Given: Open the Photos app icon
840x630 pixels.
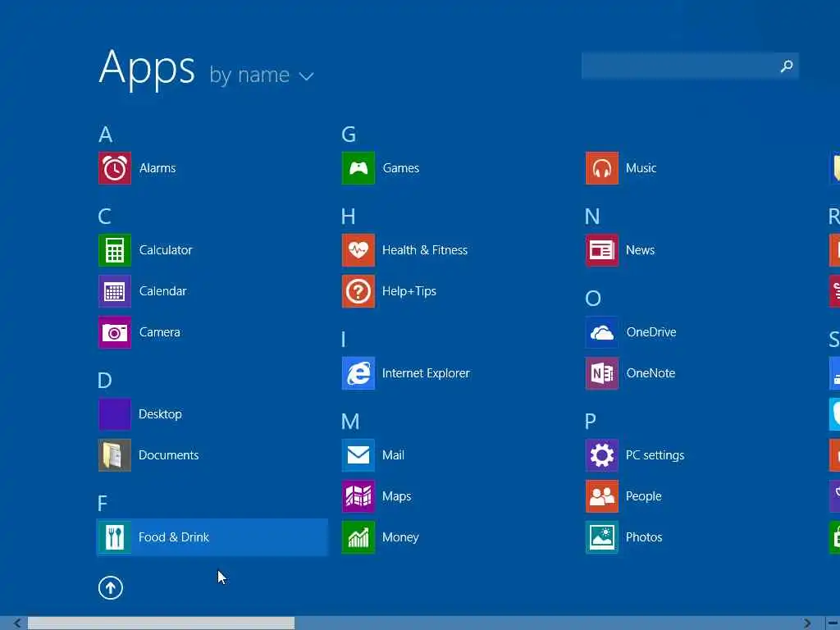Looking at the screenshot, I should pyautogui.click(x=602, y=537).
